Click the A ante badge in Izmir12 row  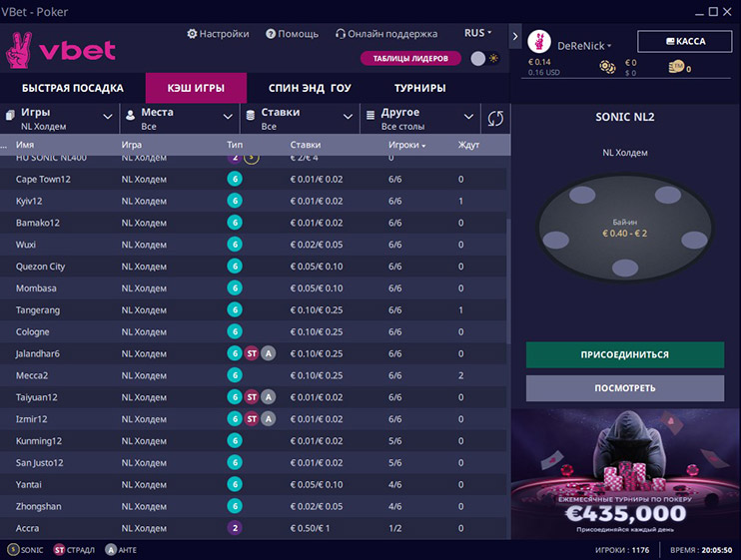point(269,419)
